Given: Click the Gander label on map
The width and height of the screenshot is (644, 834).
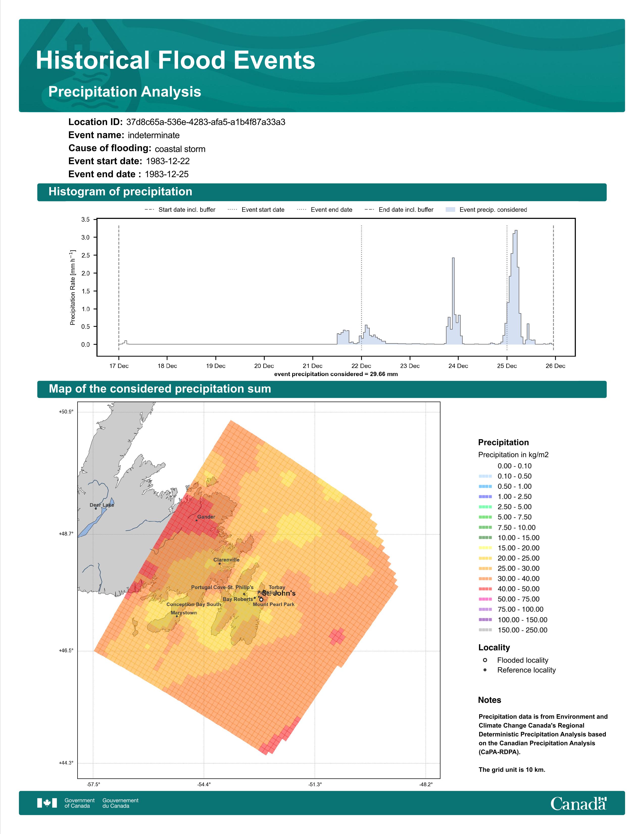Looking at the screenshot, I should click(206, 517).
